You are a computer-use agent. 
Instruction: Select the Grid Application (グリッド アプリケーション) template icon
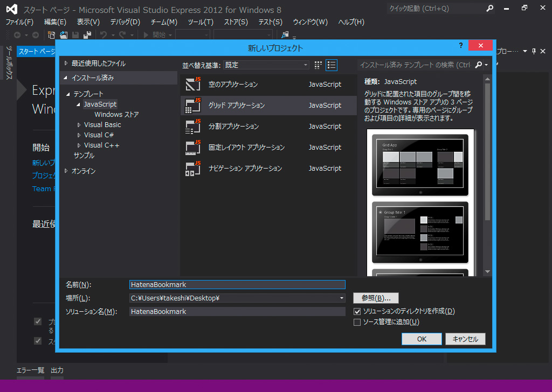193,106
